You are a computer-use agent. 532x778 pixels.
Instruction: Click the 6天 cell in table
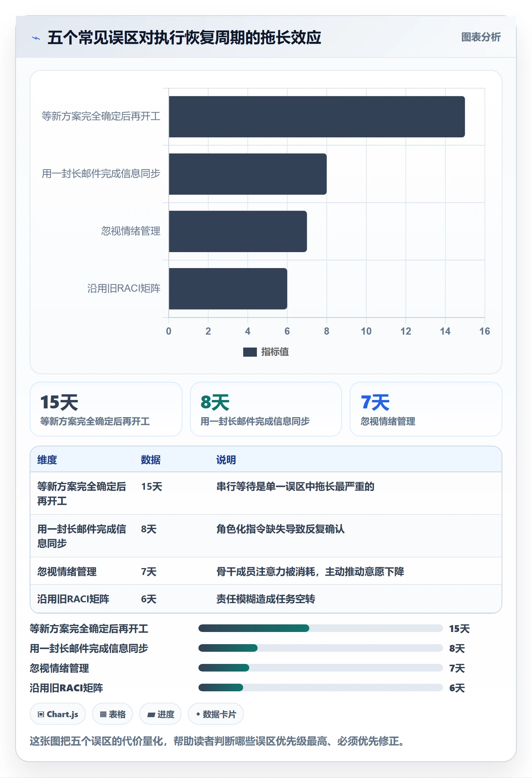[x=149, y=599]
